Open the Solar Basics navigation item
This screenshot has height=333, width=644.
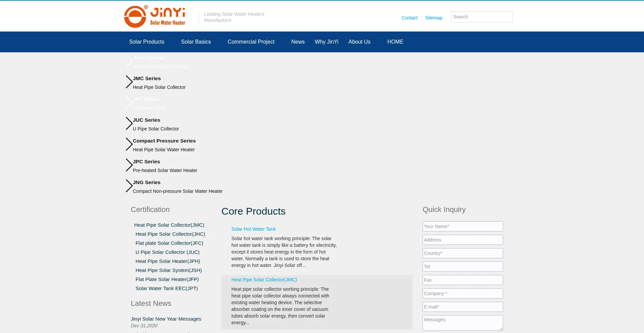point(196,42)
